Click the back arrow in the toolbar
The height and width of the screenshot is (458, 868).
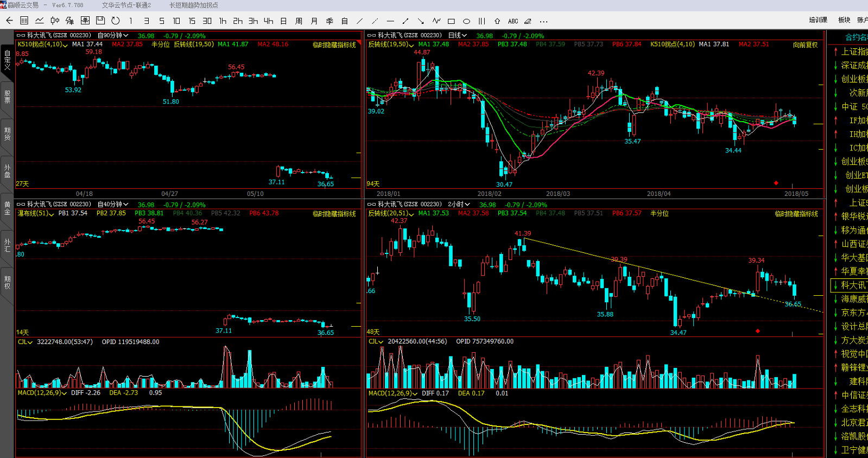pyautogui.click(x=9, y=21)
